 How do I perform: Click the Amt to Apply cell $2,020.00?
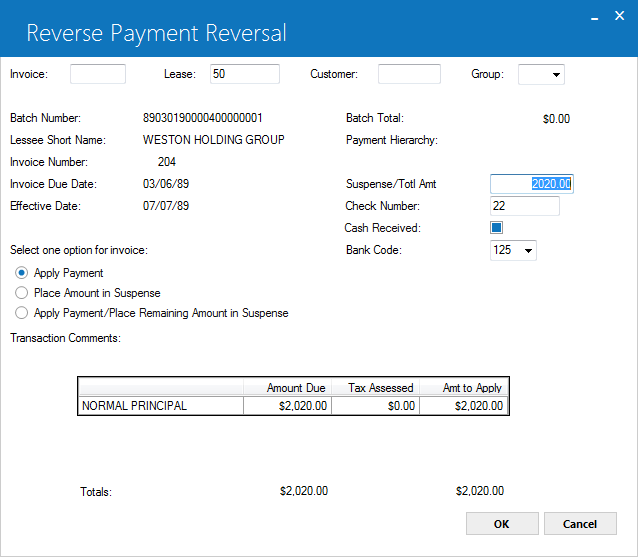[464, 406]
